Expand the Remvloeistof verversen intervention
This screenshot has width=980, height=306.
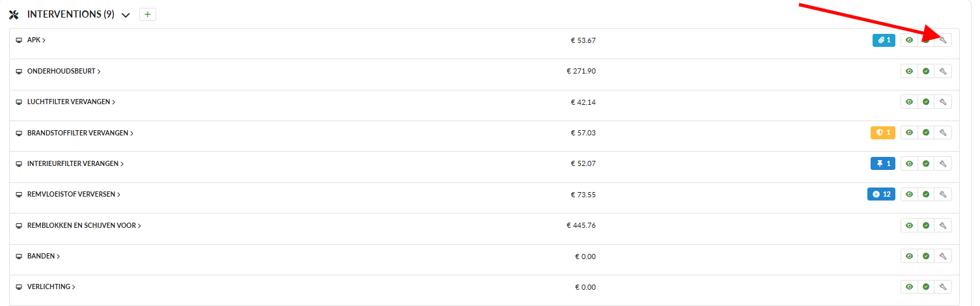click(x=73, y=194)
